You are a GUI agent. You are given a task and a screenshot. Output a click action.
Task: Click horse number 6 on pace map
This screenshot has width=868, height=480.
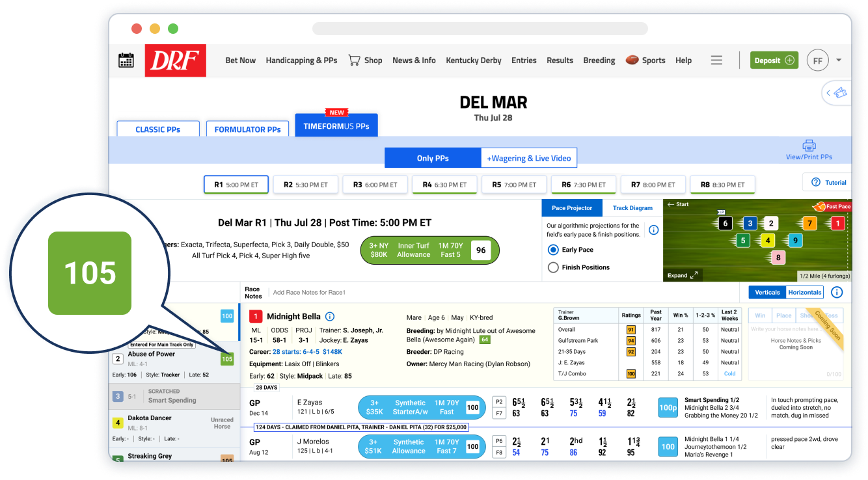pos(726,224)
